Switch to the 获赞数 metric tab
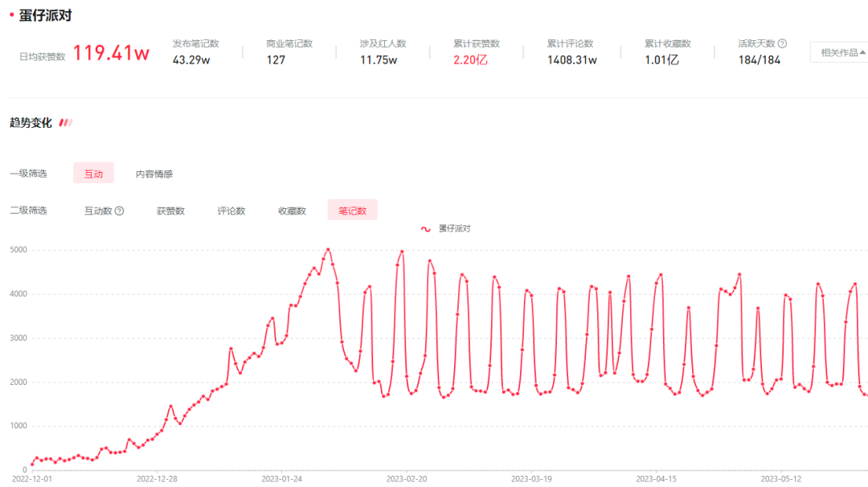Screen dimensions: 868x487 tap(170, 211)
